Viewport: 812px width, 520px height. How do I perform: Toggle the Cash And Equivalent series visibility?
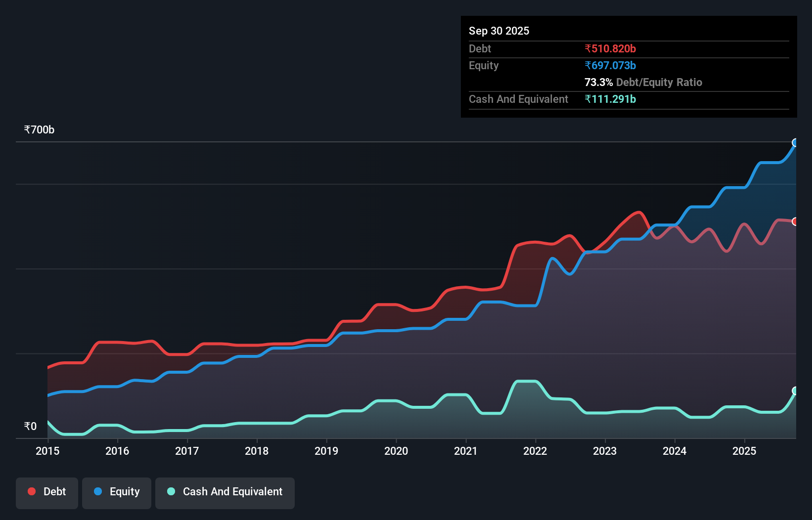pos(225,492)
